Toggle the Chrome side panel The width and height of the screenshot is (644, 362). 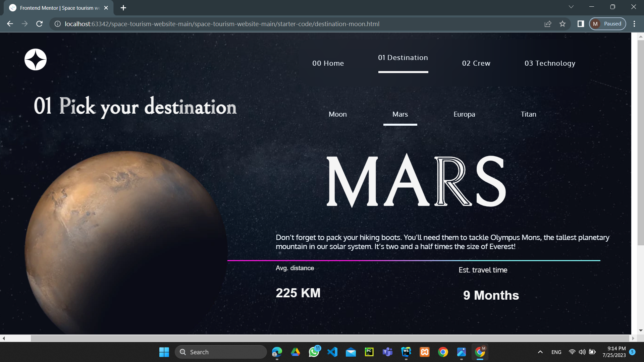(581, 24)
